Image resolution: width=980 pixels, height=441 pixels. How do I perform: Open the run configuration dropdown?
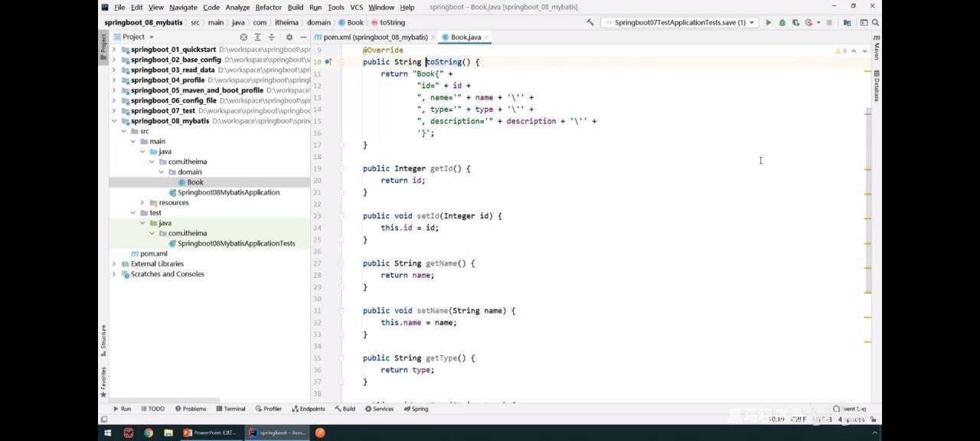click(679, 23)
